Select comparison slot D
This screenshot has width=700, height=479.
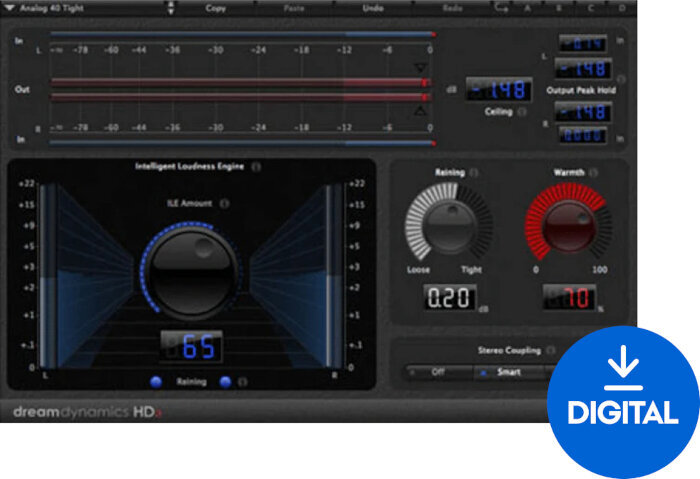pyautogui.click(x=622, y=8)
